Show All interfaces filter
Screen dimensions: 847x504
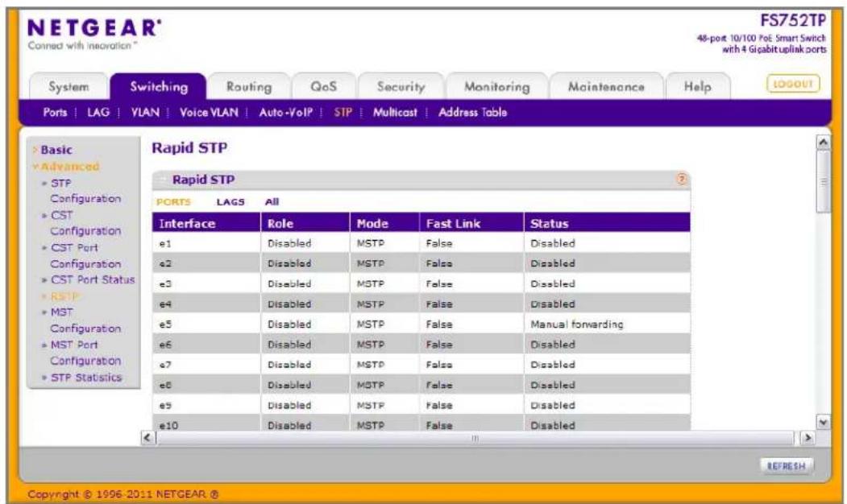click(x=272, y=202)
